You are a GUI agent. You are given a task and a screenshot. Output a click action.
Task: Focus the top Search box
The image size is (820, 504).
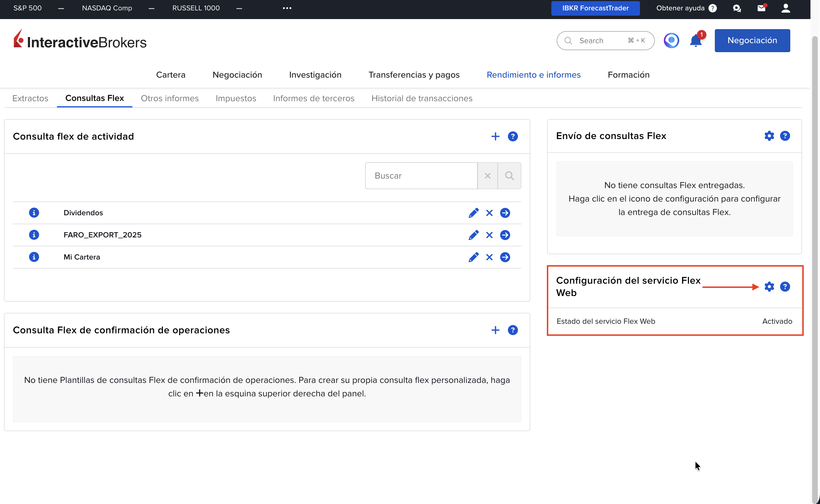(605, 41)
